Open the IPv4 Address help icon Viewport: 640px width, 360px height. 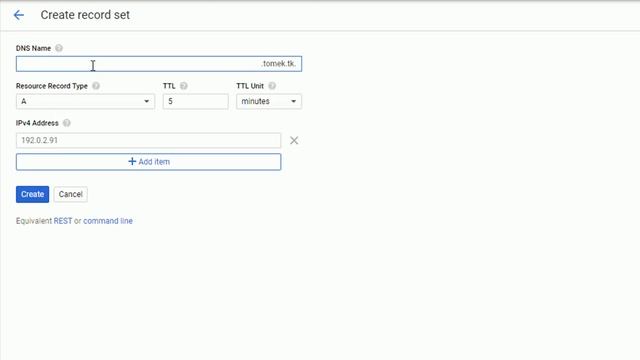click(x=67, y=123)
